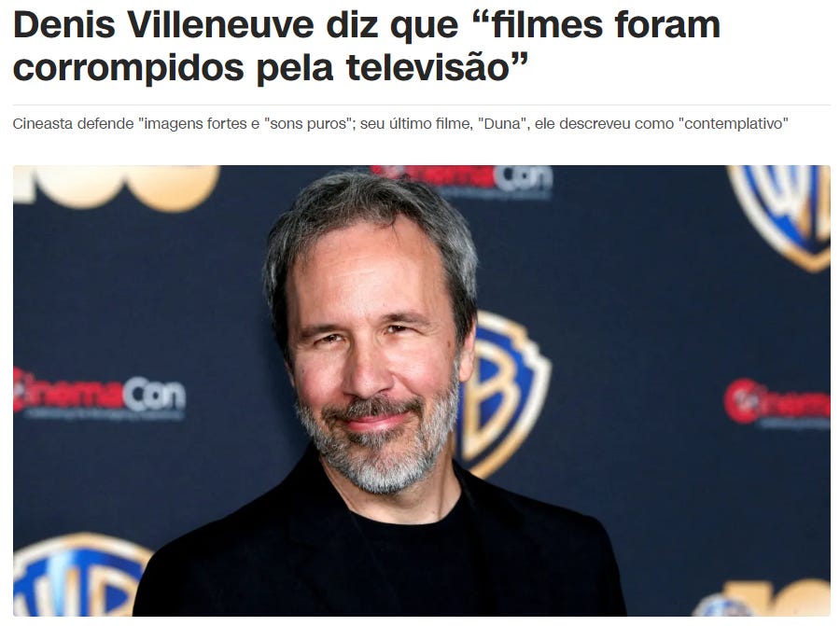Click the word "televisão" in the headline
840x626 pixels.
(427, 67)
